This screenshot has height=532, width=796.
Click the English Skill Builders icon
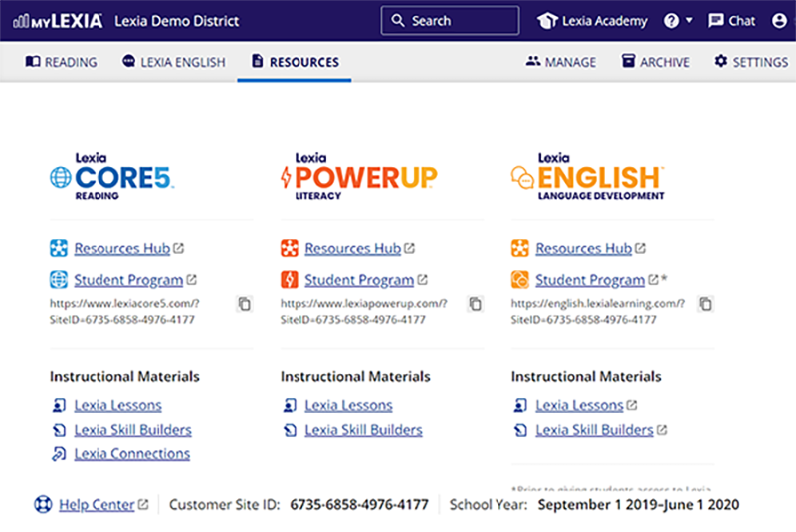520,430
